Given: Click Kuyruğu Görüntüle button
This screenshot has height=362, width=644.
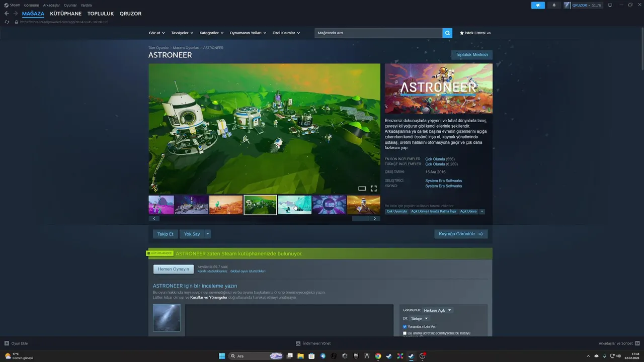Looking at the screenshot, I should [x=461, y=234].
